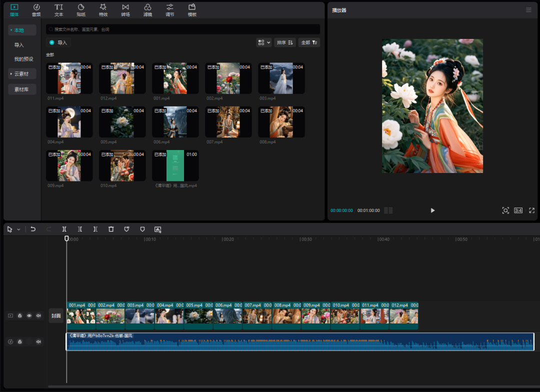Expand the selection tool dropdown arrow
This screenshot has height=392, width=540.
(x=19, y=229)
